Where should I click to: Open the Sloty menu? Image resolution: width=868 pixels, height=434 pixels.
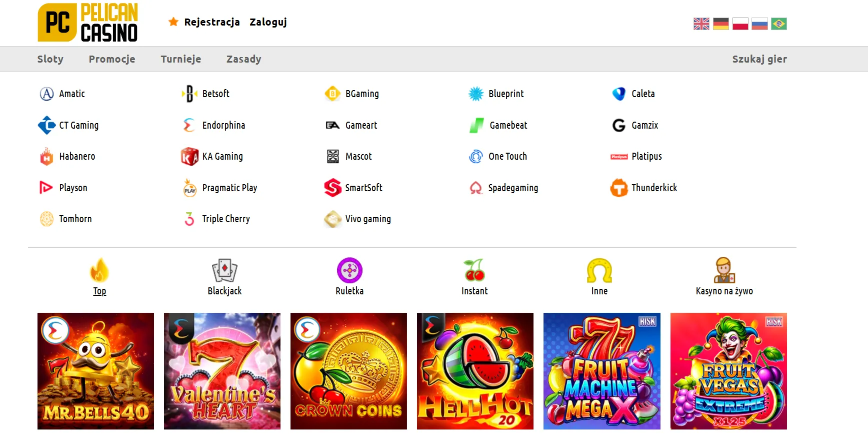click(x=50, y=59)
